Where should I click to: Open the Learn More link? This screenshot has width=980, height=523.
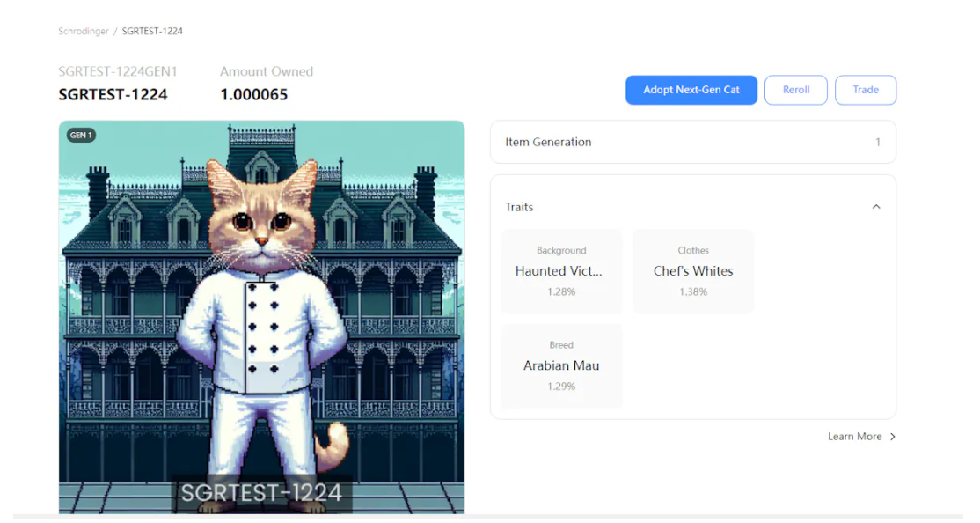point(854,437)
